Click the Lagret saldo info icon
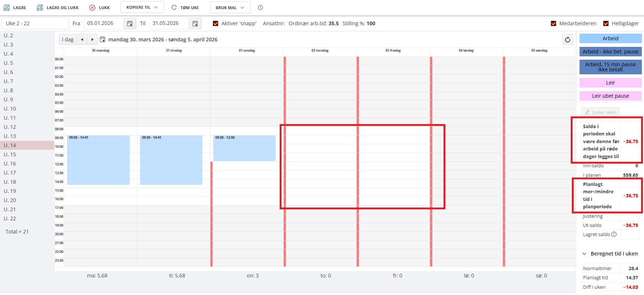This screenshot has width=644, height=295. pyautogui.click(x=614, y=235)
